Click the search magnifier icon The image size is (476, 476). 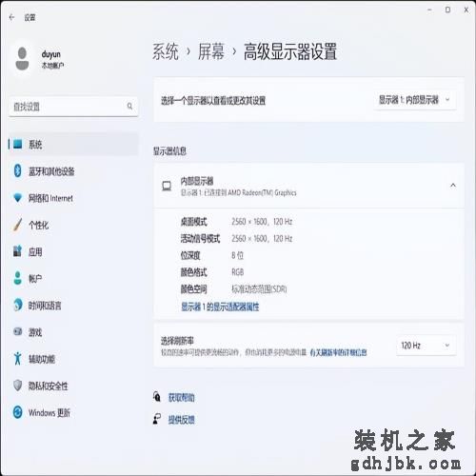129,106
